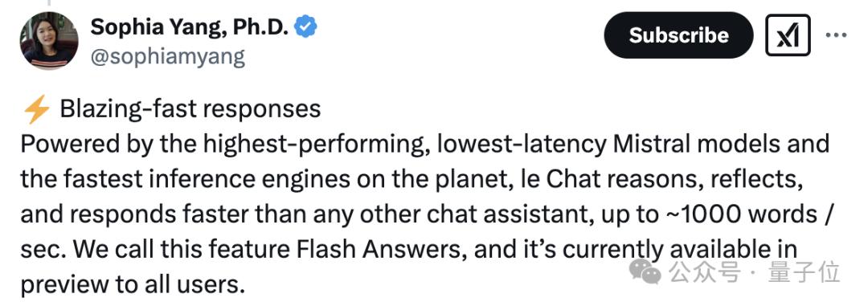Click the blue verified checkmark badge
Viewport: 868px width, 306px height.
(305, 27)
